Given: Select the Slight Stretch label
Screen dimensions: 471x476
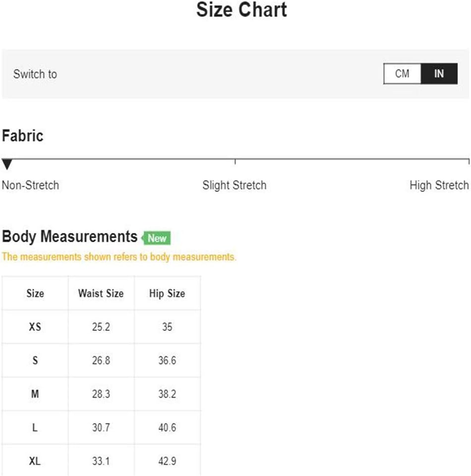Looking at the screenshot, I should pos(235,185).
